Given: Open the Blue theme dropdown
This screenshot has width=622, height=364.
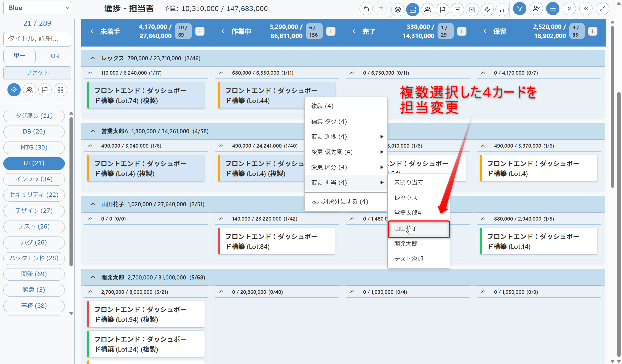Looking at the screenshot, I should (37, 8).
